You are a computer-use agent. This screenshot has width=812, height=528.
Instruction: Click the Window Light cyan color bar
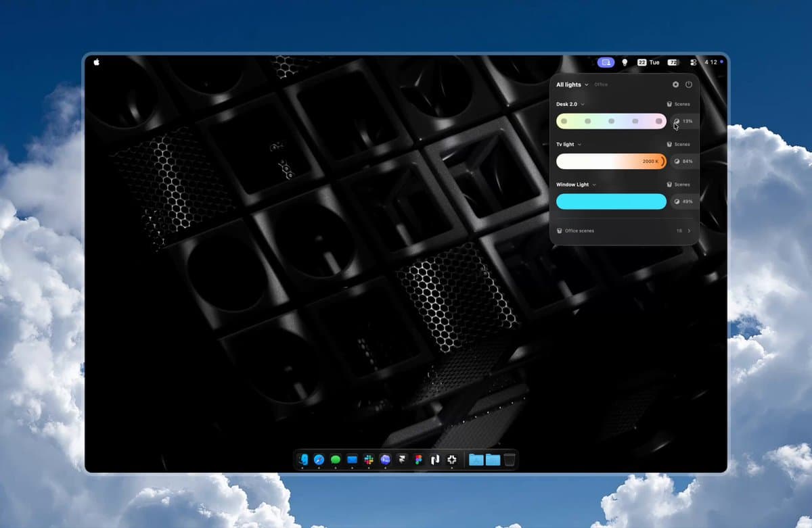[611, 201]
